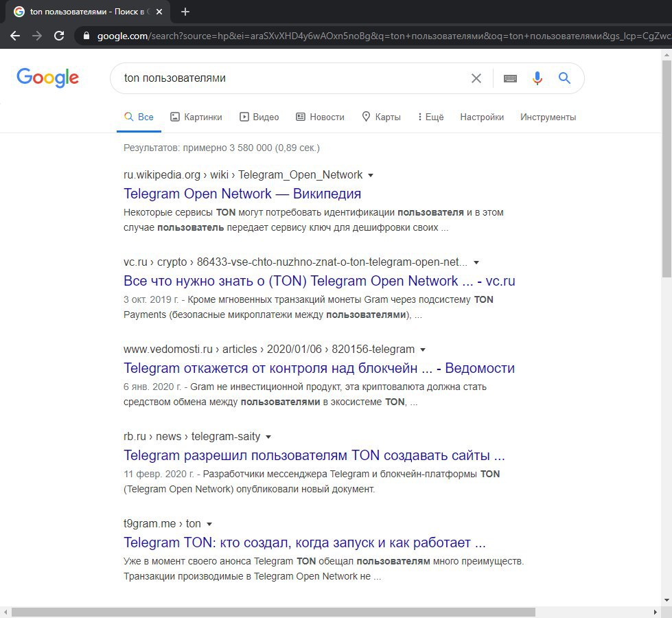Click the browser back arrow

[15, 36]
